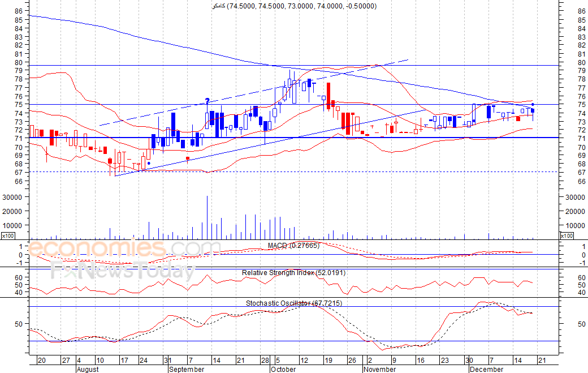Click date label 16 on the time axis

421,360
